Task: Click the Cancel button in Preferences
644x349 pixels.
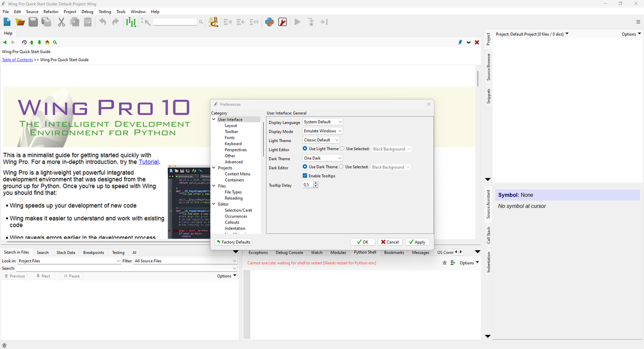Action: click(x=390, y=242)
